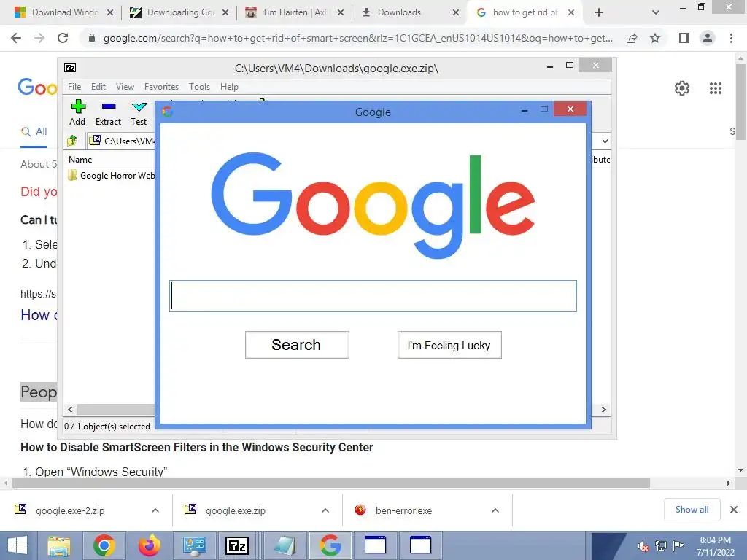Click Show all downloads button
This screenshot has height=560, width=747.
[692, 510]
